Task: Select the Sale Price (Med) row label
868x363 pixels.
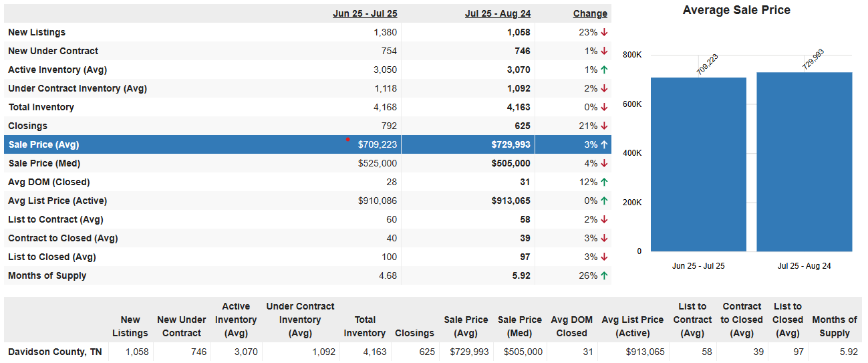Action: pos(44,163)
